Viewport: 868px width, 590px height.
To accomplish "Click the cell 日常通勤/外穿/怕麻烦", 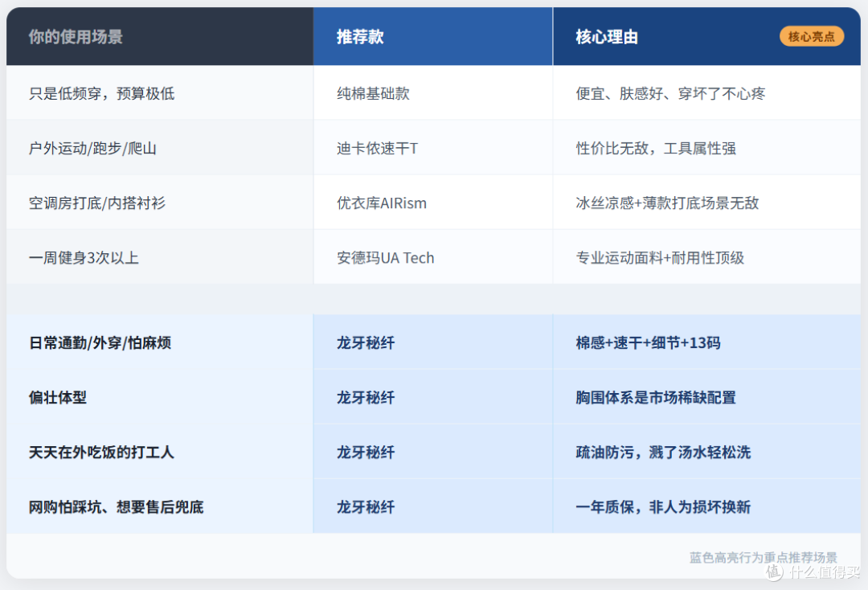I will pos(159,342).
